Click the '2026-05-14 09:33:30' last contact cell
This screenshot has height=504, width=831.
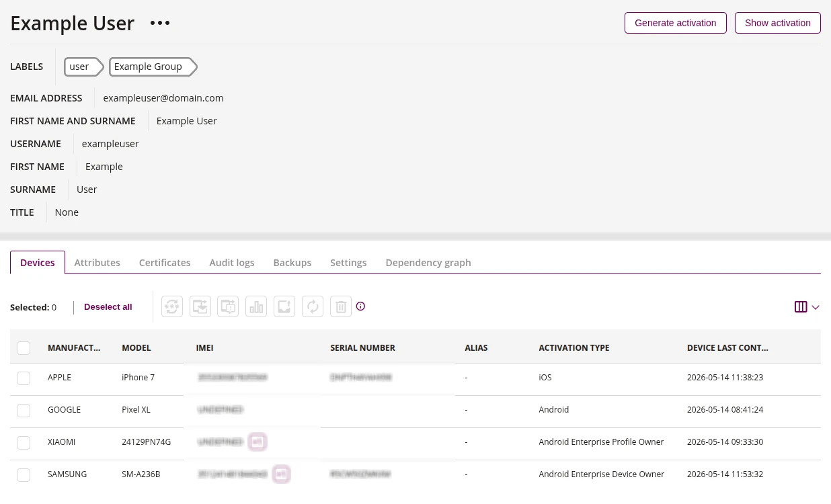[725, 442]
